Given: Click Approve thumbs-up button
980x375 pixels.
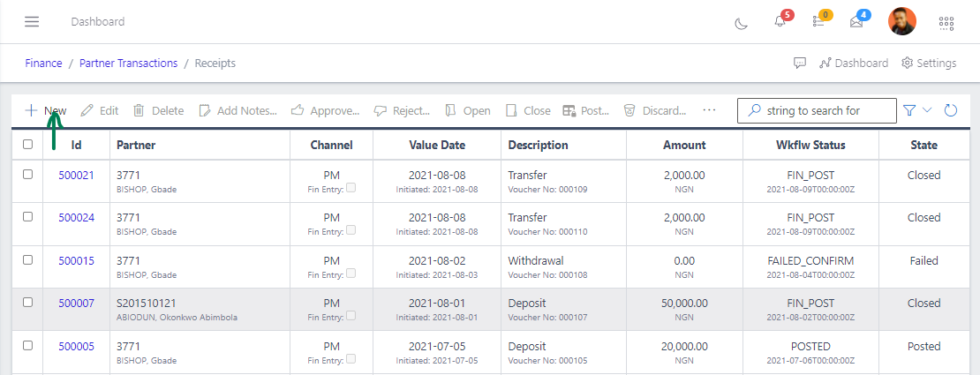Looking at the screenshot, I should click(x=326, y=110).
